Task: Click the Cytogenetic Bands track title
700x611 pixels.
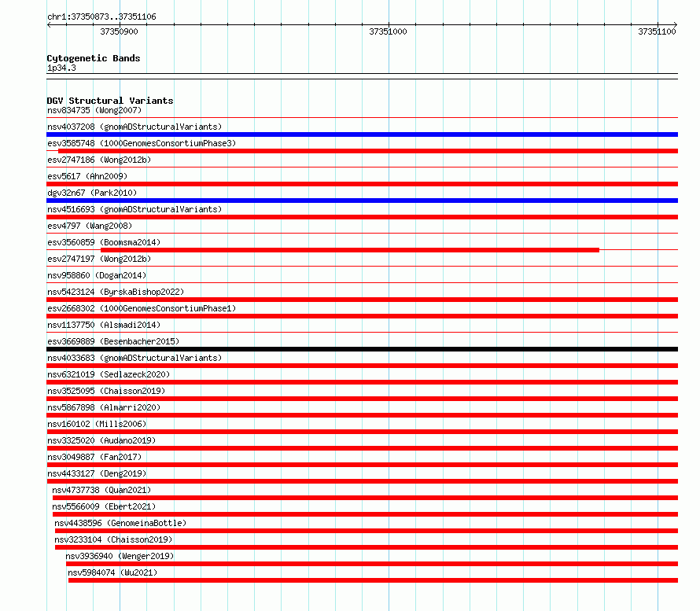Action: 94,58
